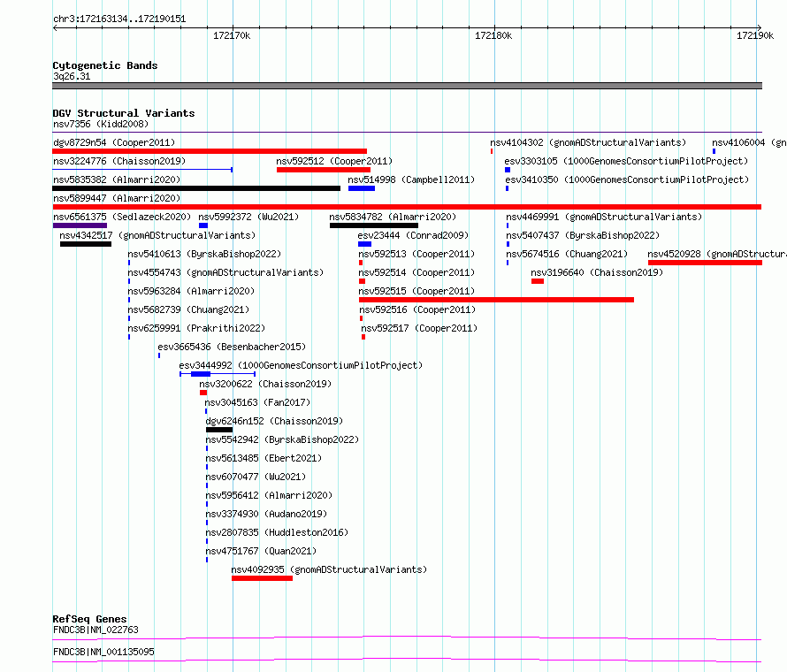Open nsv5542942 (ByrskaBishop2022) variant
The height and width of the screenshot is (672, 787).
283,439
